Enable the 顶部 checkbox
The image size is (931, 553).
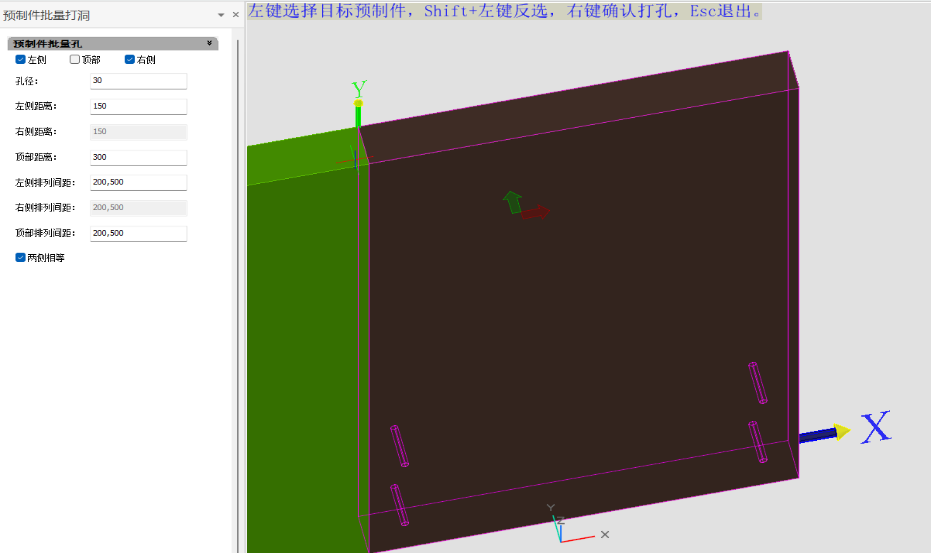click(75, 60)
